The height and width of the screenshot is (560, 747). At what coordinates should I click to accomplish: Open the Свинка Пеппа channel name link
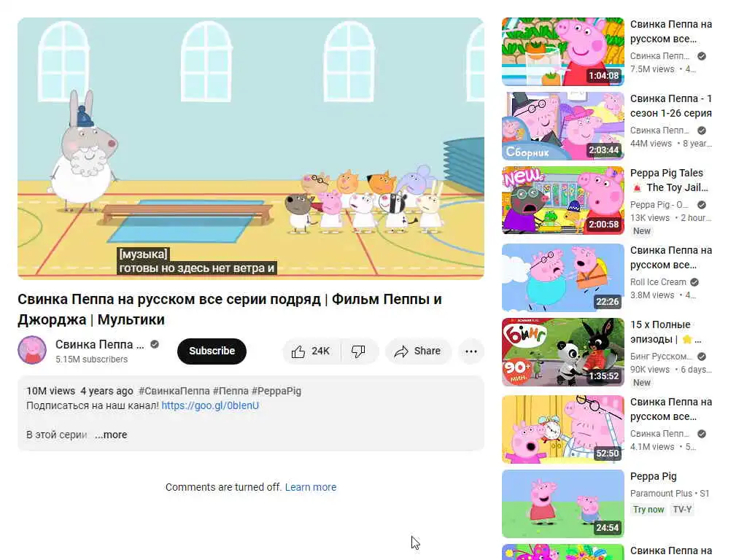tap(99, 344)
